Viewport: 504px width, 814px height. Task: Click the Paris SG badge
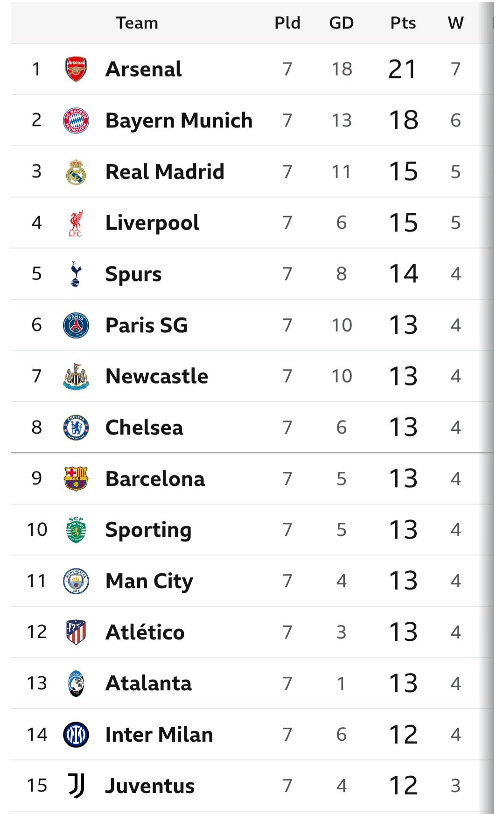point(76,325)
